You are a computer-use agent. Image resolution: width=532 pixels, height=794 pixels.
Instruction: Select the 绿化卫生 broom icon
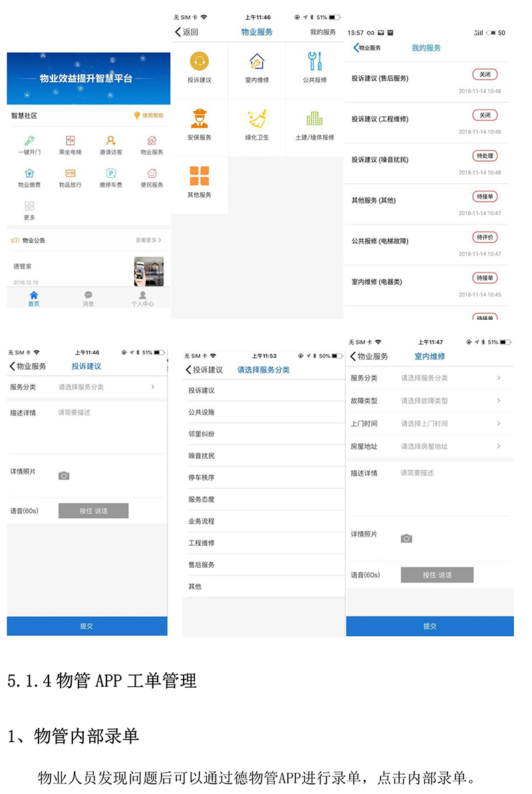pyautogui.click(x=257, y=120)
